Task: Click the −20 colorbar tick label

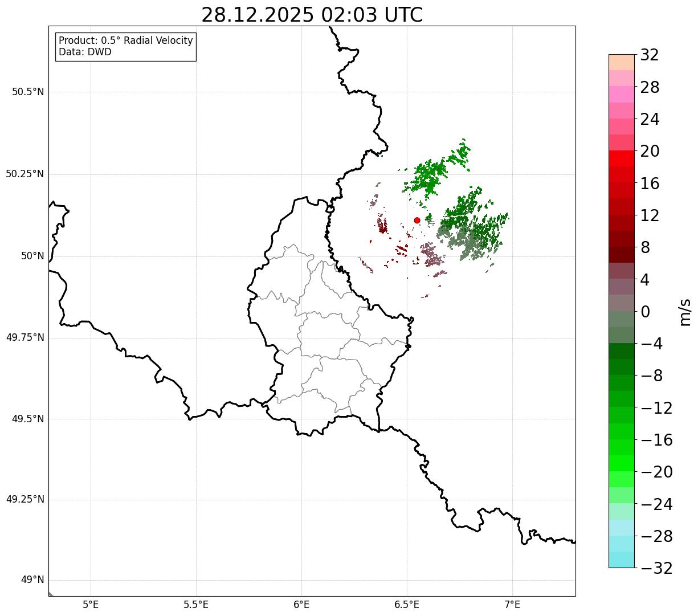Action: [656, 472]
